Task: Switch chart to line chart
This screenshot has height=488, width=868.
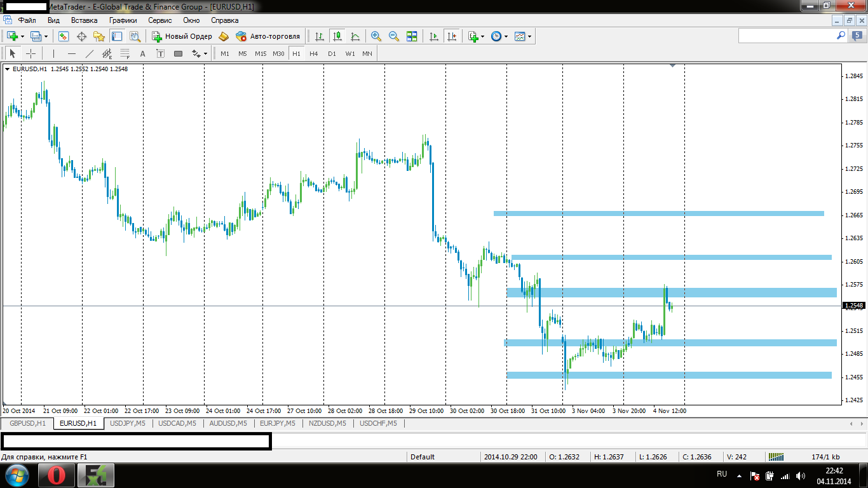Action: 355,36
